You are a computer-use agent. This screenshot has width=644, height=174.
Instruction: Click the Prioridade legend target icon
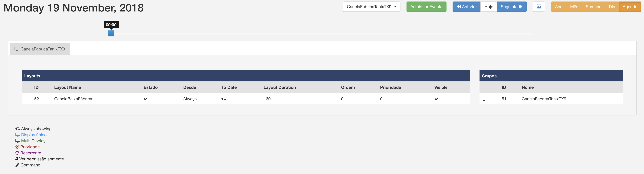[17, 147]
